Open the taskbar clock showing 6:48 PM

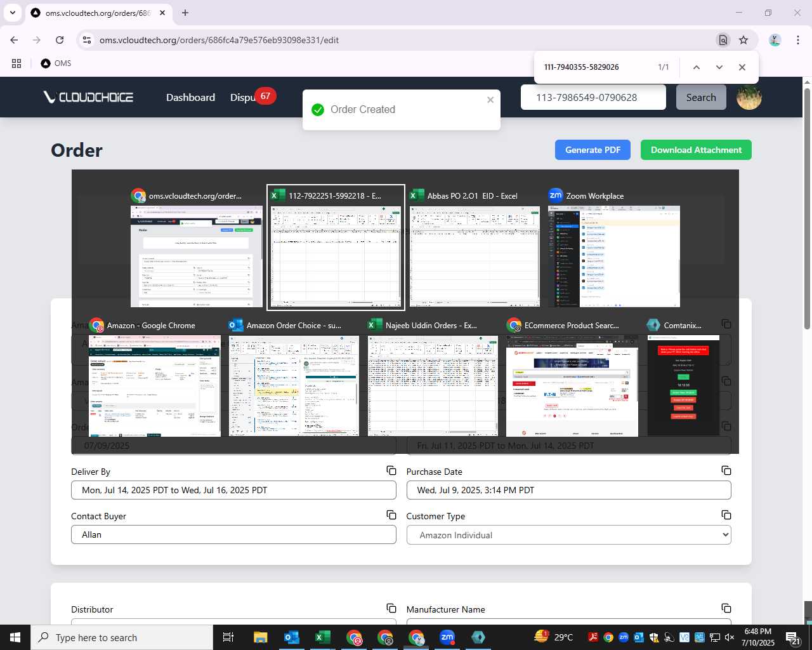tap(757, 637)
